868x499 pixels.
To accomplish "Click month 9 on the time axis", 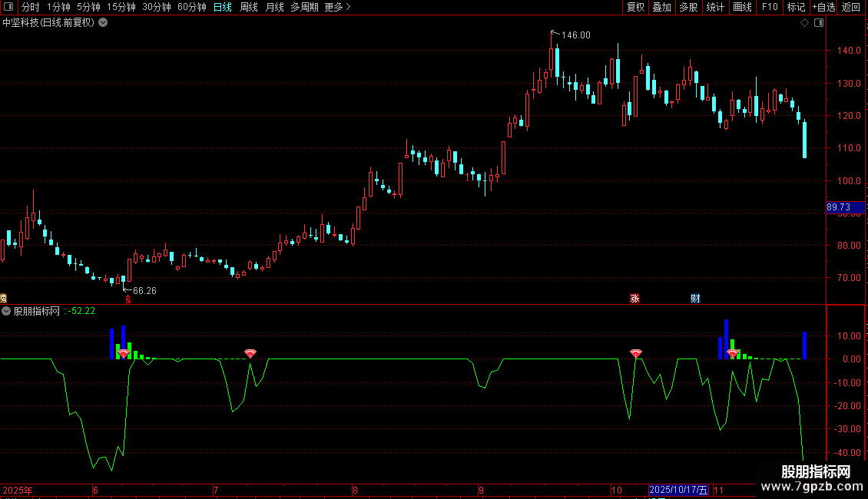I will 481,490.
